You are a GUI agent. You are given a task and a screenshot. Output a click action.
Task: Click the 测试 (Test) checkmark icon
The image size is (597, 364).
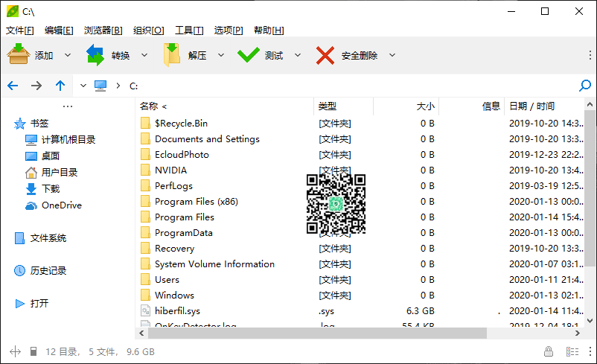pos(248,55)
